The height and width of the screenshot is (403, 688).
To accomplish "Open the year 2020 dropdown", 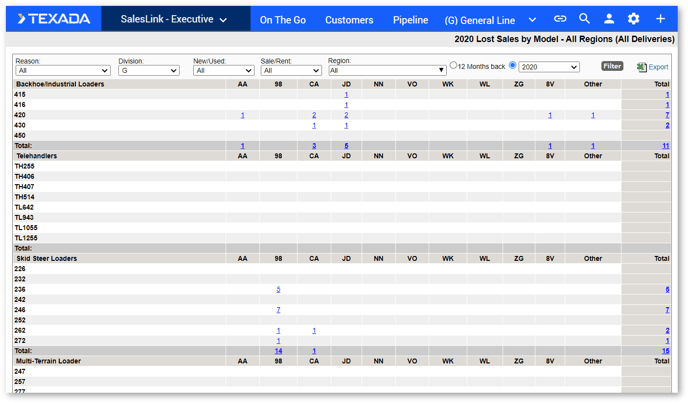I will 549,67.
